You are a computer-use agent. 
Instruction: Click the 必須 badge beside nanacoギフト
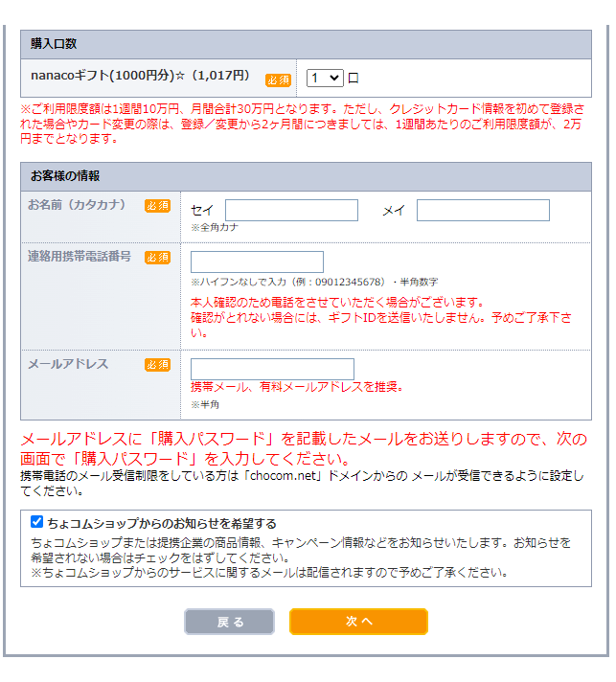click(278, 80)
